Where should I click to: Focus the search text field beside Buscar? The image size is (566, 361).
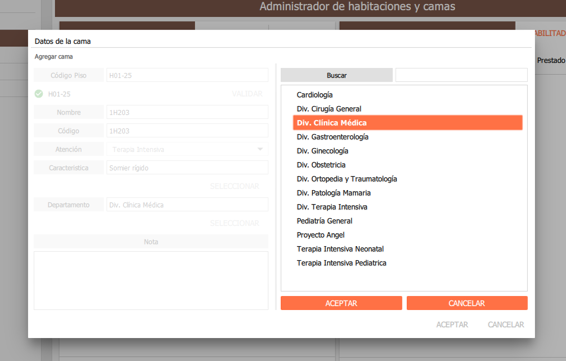coord(461,75)
